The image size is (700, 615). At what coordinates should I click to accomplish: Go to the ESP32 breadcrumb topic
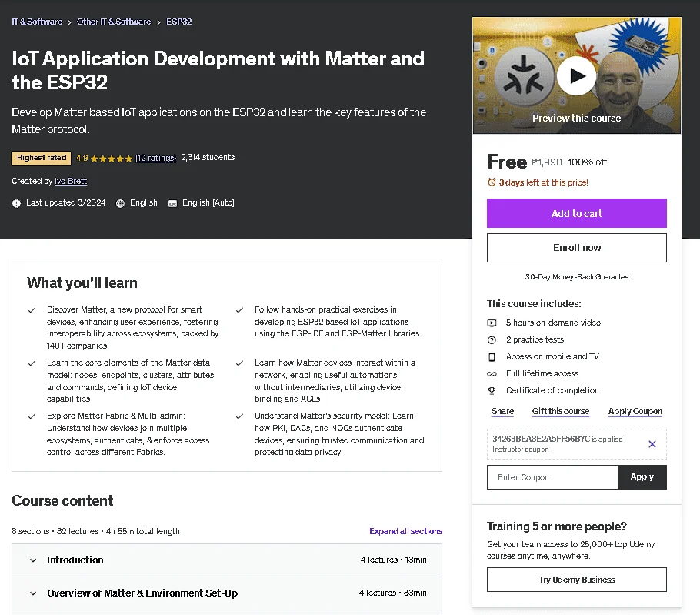(x=179, y=22)
